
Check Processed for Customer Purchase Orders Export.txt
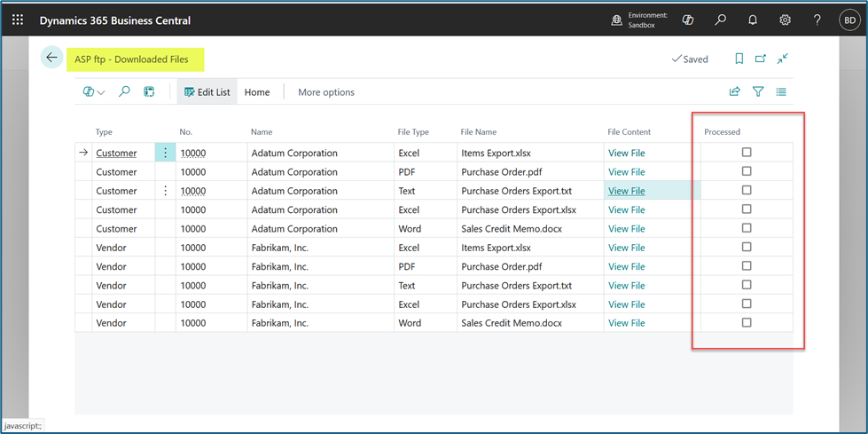point(747,190)
